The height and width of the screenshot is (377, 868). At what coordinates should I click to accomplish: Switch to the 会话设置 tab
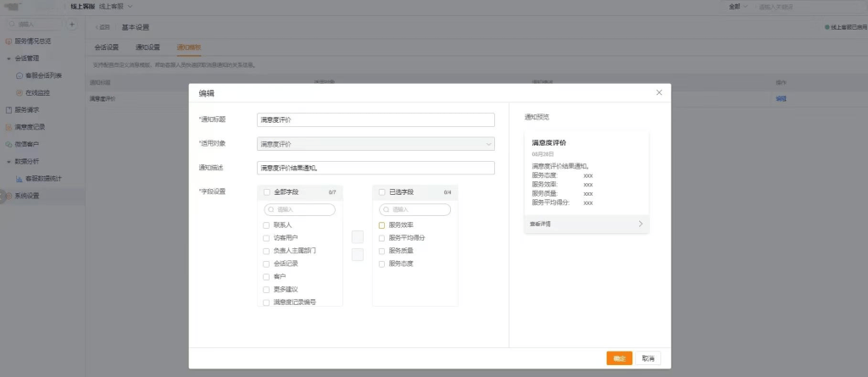[106, 47]
